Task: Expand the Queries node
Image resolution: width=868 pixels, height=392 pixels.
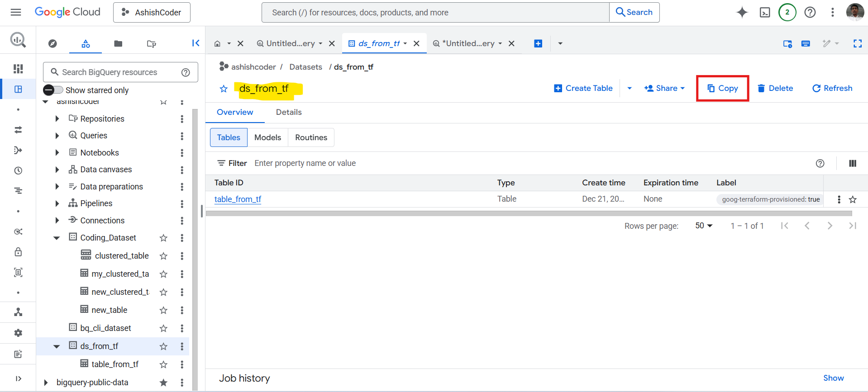Action: (x=57, y=136)
